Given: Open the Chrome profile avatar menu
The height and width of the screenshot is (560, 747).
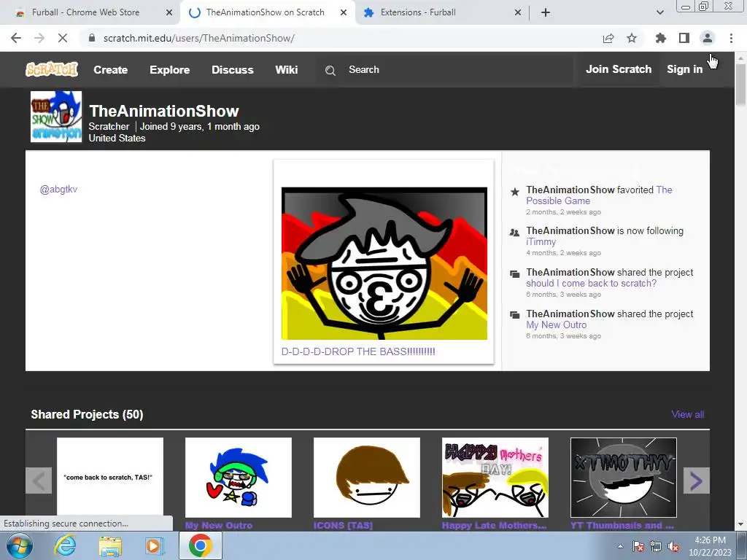Looking at the screenshot, I should 708,38.
